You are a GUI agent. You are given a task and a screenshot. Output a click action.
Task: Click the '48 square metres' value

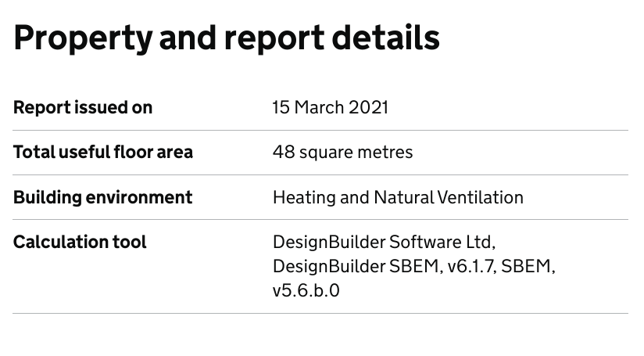(343, 153)
